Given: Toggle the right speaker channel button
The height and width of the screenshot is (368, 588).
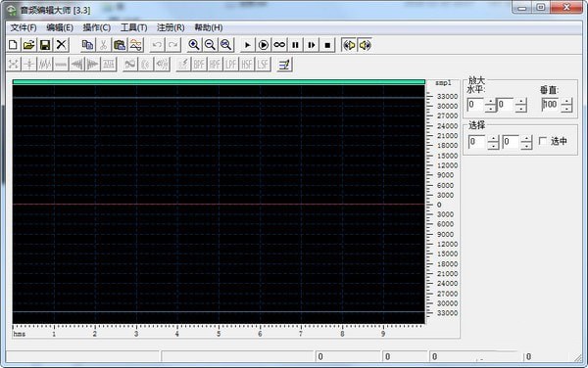Looking at the screenshot, I should (365, 45).
